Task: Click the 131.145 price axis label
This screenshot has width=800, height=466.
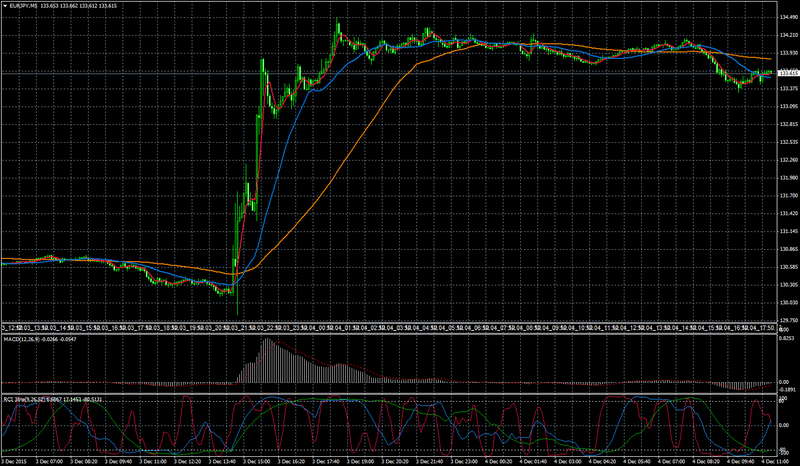Action: 788,231
